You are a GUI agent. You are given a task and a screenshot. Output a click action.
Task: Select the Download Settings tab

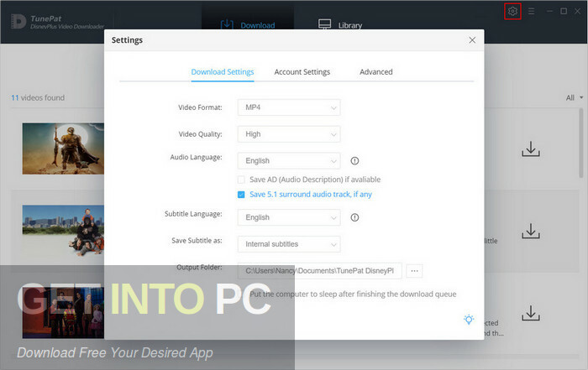(x=223, y=72)
